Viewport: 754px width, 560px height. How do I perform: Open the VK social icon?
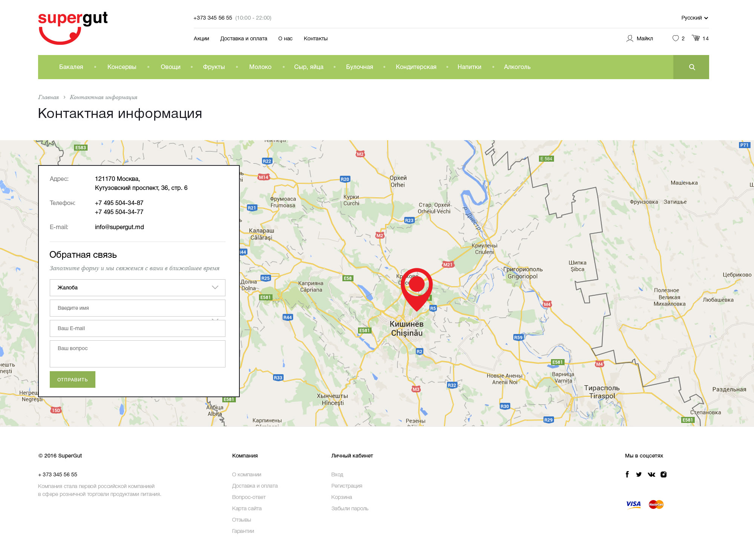pos(651,474)
